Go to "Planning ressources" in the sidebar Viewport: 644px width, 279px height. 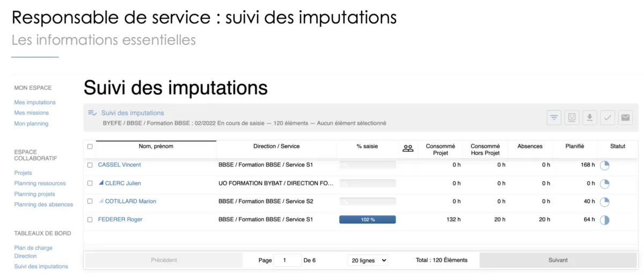[x=40, y=183]
